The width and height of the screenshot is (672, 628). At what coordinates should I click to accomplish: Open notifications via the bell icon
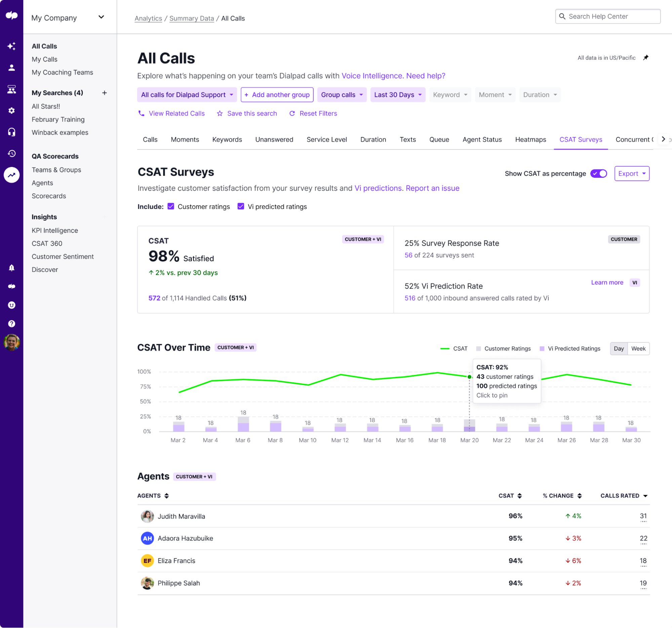[x=11, y=268]
